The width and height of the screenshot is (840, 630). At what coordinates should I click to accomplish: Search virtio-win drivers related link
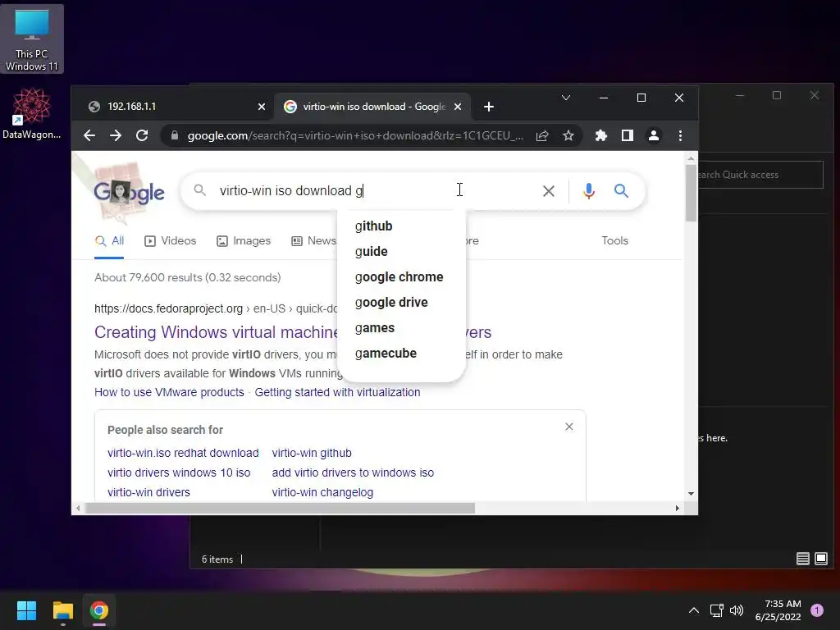coord(149,492)
